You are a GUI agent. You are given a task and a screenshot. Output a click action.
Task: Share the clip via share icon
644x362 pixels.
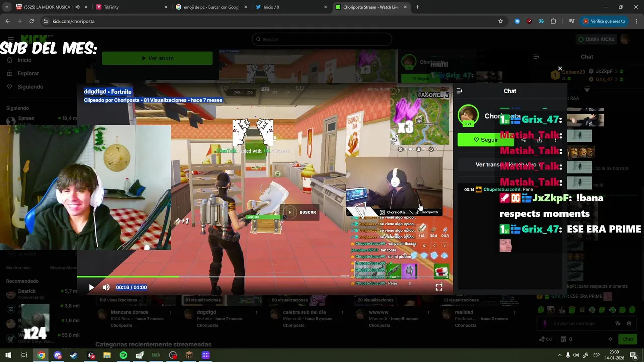click(524, 140)
